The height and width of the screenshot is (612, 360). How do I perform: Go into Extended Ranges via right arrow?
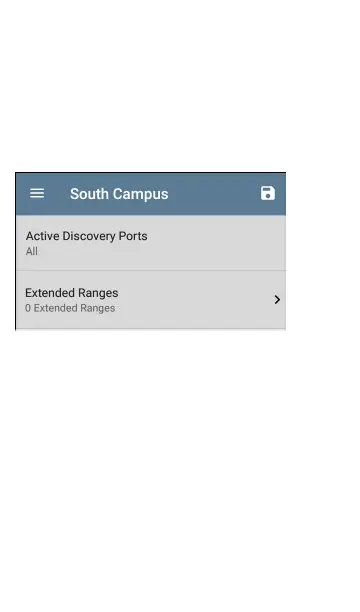coord(277,299)
